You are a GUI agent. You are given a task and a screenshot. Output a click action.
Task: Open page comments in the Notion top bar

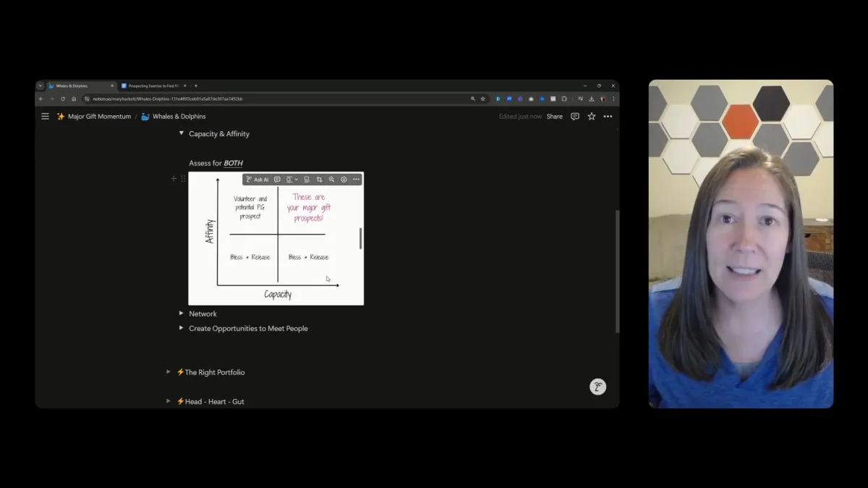pos(575,117)
